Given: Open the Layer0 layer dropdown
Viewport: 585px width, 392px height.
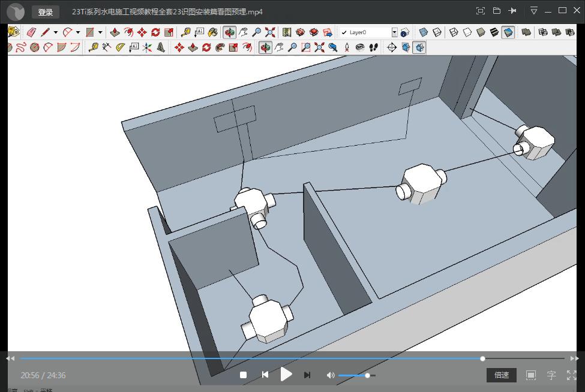Looking at the screenshot, I should click(x=394, y=32).
